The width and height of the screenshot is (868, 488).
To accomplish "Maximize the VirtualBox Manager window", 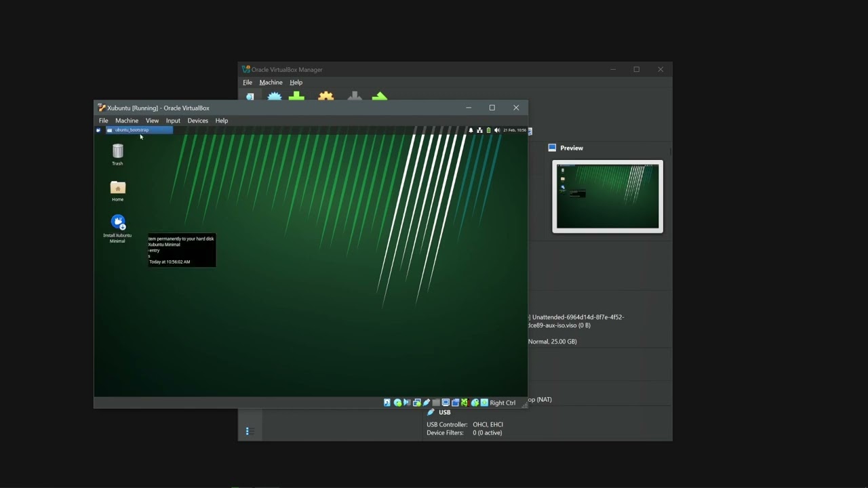I will pyautogui.click(x=637, y=69).
